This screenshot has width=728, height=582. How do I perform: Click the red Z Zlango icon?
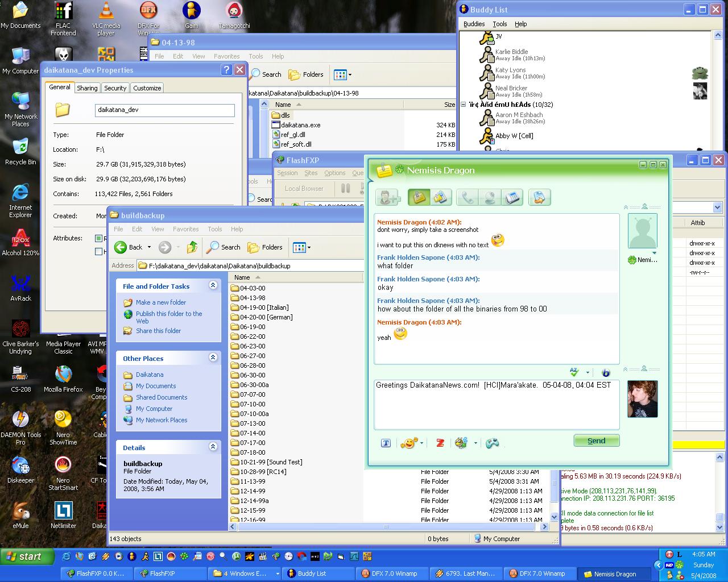[440, 443]
